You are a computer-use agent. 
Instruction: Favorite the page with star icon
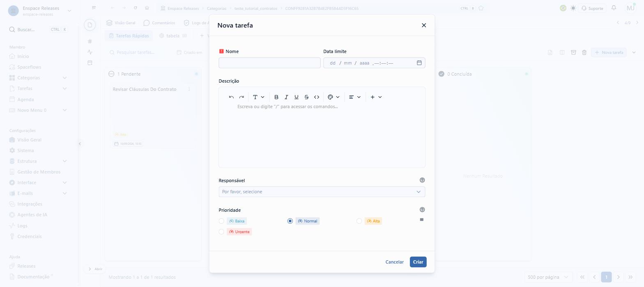(481, 8)
